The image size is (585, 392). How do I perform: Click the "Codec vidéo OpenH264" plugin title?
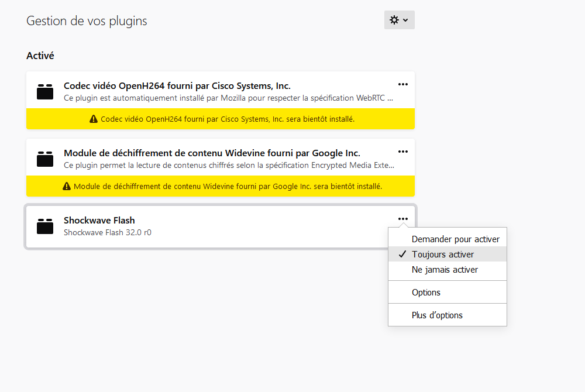point(177,86)
